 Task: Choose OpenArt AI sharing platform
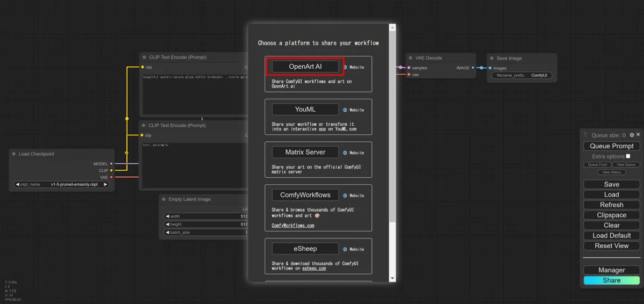coord(305,67)
